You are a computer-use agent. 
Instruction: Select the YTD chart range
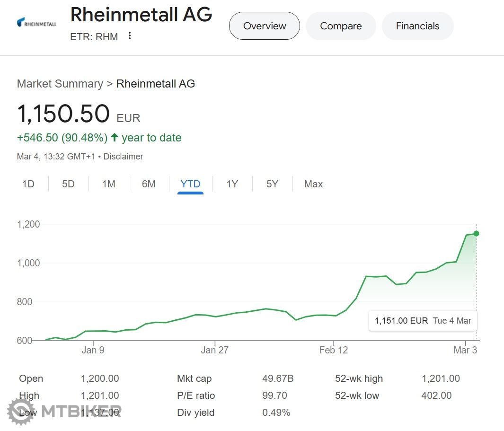[x=190, y=184]
